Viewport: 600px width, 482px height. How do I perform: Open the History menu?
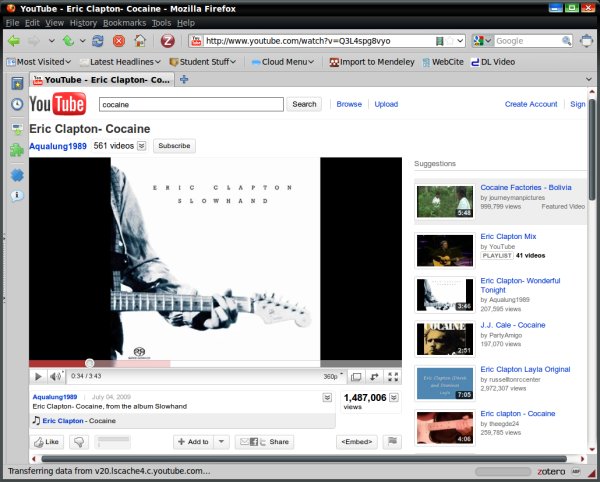click(x=83, y=23)
